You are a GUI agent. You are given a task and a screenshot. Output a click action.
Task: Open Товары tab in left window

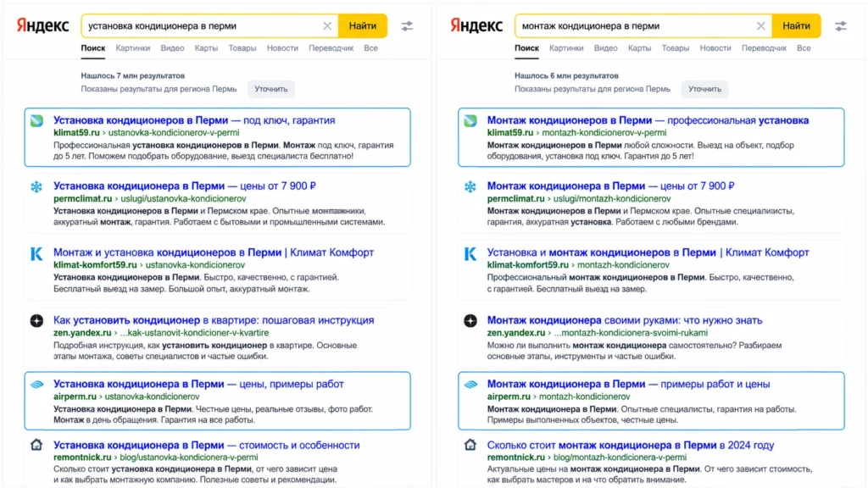coord(242,48)
